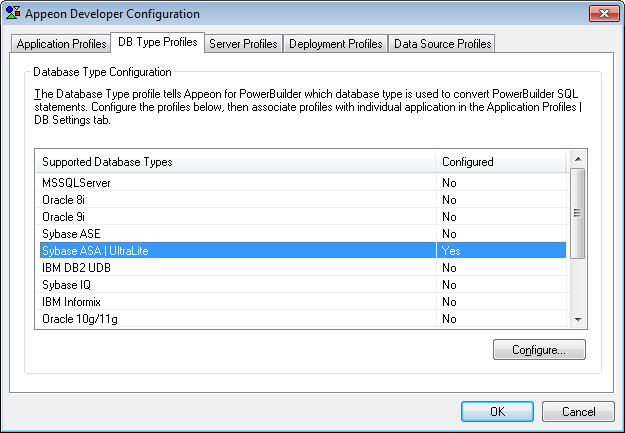
Task: Select the IBM Informix row
Action: 303,302
